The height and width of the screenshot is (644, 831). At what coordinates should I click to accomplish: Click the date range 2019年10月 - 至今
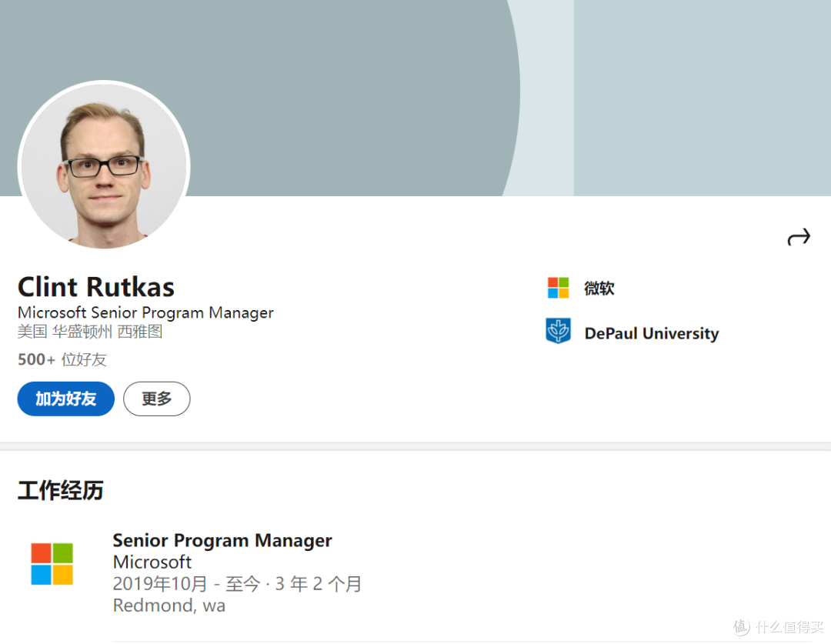[186, 583]
